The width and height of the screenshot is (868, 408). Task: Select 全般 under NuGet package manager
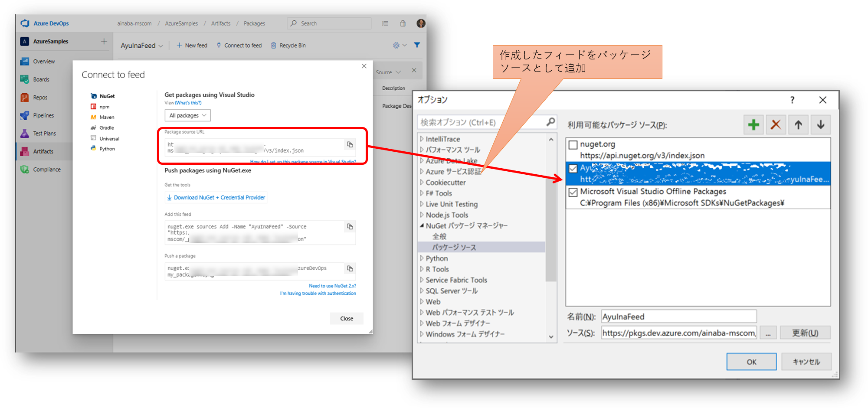pyautogui.click(x=439, y=237)
